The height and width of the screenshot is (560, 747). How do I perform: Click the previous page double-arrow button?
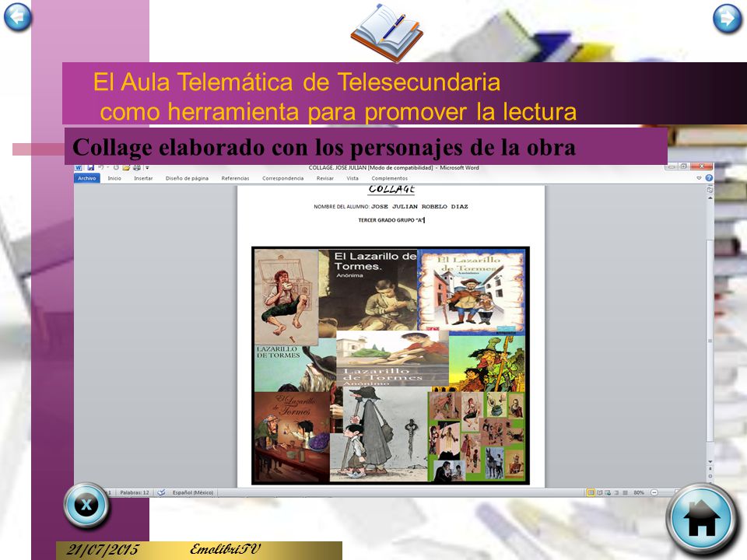[710, 468]
